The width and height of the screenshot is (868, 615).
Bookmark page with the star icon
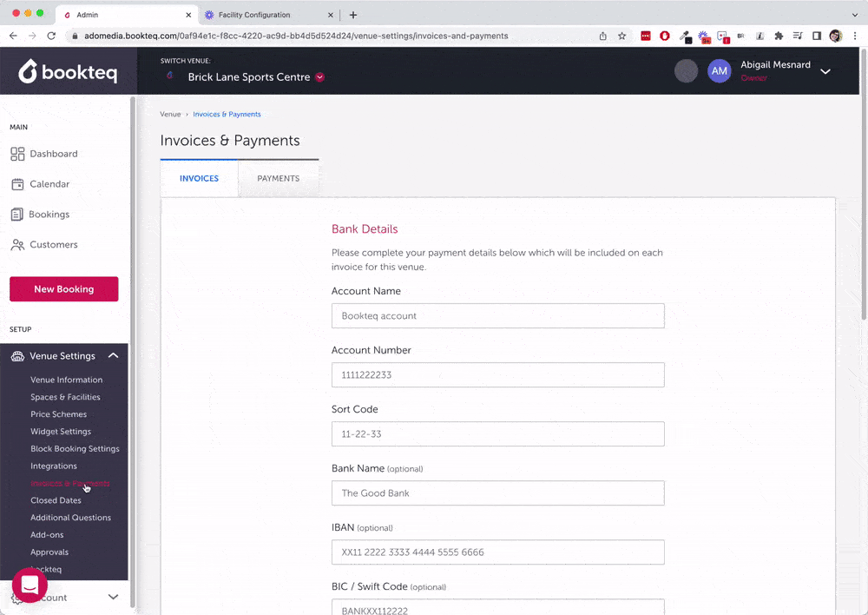(622, 36)
